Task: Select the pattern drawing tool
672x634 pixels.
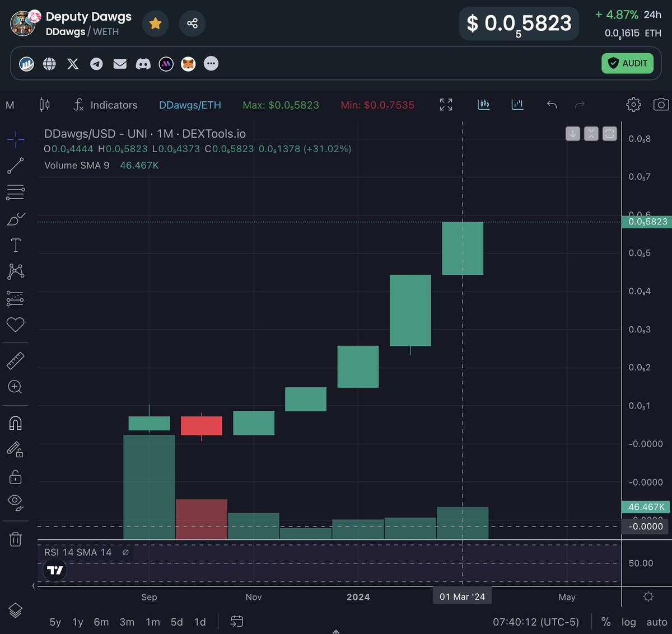Action: pyautogui.click(x=16, y=271)
